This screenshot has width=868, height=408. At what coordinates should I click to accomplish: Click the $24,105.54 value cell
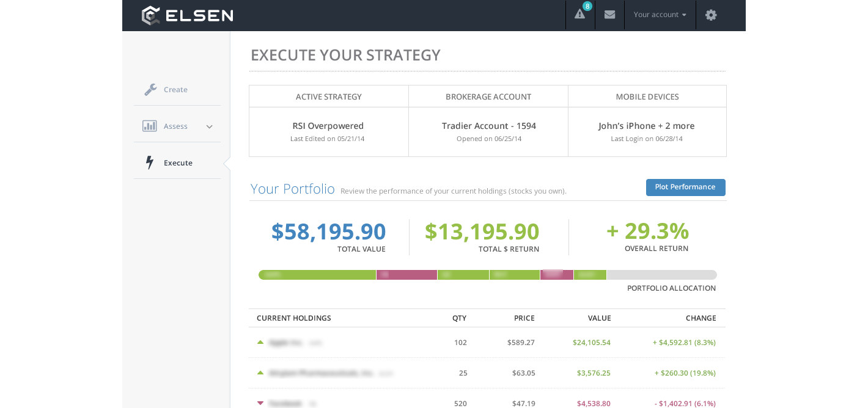592,343
